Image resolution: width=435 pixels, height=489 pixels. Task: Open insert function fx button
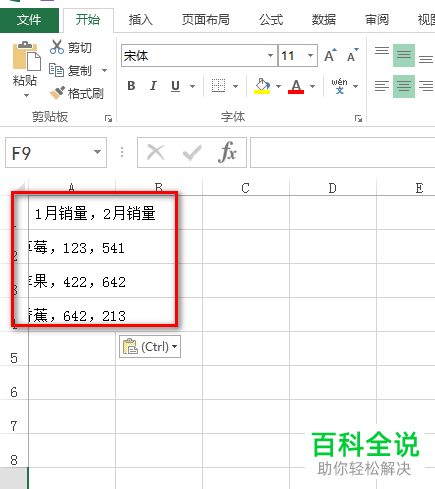point(227,152)
